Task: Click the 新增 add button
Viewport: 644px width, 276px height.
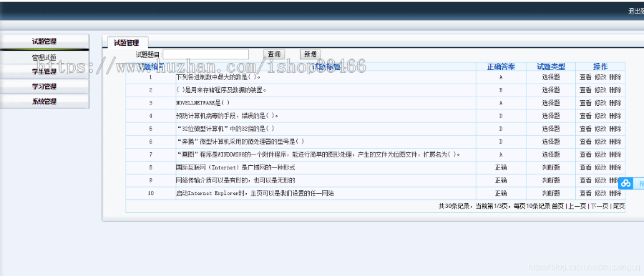Action: [x=310, y=54]
